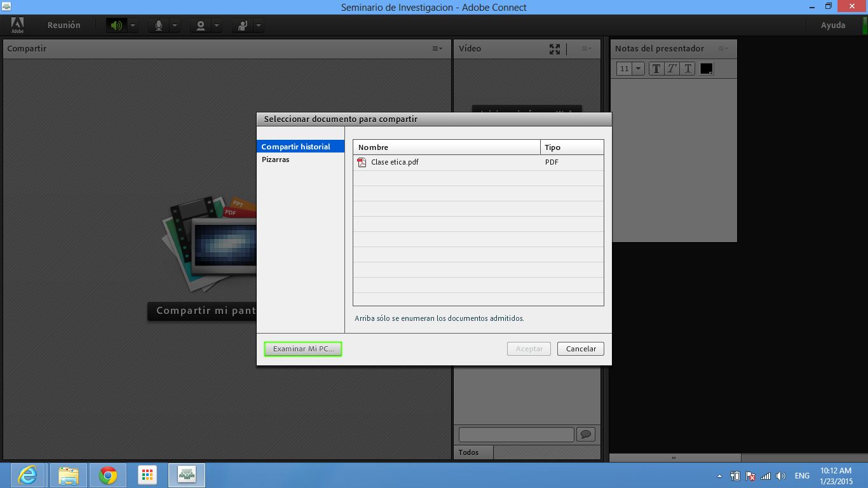The width and height of the screenshot is (868, 488).
Task: Sort by the Tipo column header
Action: (x=572, y=147)
